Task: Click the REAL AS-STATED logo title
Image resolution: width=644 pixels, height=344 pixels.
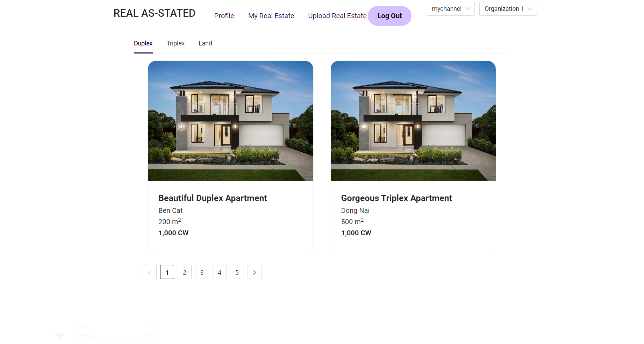Action: click(154, 13)
